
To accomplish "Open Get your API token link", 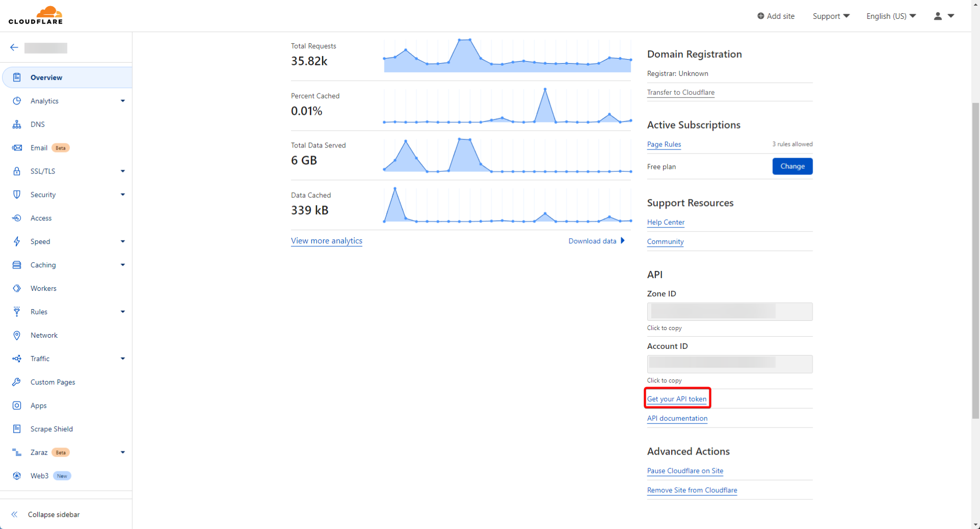I will coord(676,399).
